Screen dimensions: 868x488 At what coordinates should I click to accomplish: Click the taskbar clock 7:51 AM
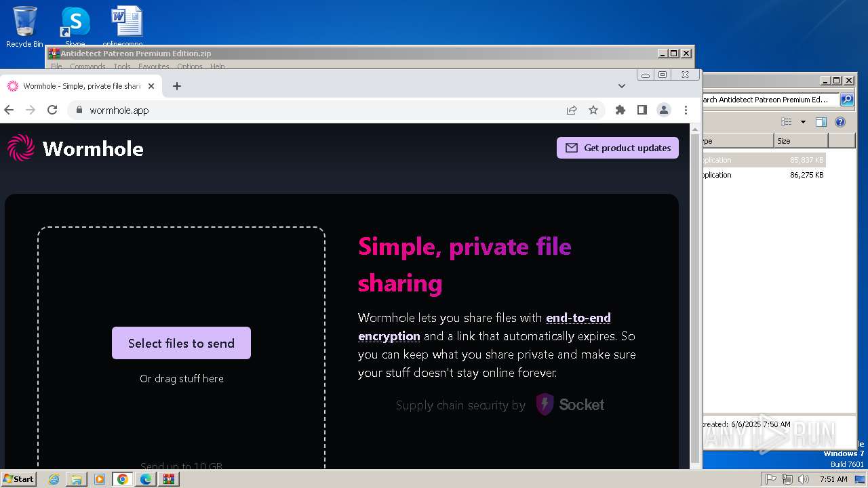click(833, 479)
